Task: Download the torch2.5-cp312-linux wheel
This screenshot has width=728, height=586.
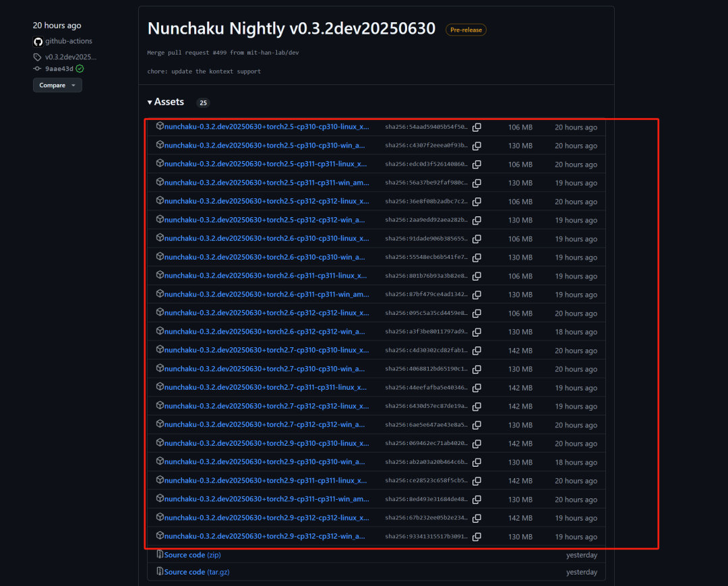Action: tap(266, 201)
